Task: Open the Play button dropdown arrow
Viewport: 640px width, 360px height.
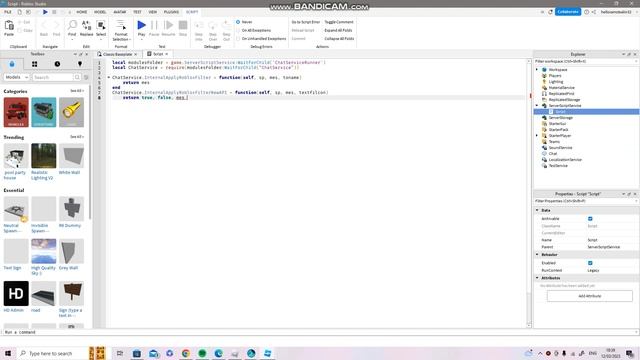Action: [x=141, y=40]
